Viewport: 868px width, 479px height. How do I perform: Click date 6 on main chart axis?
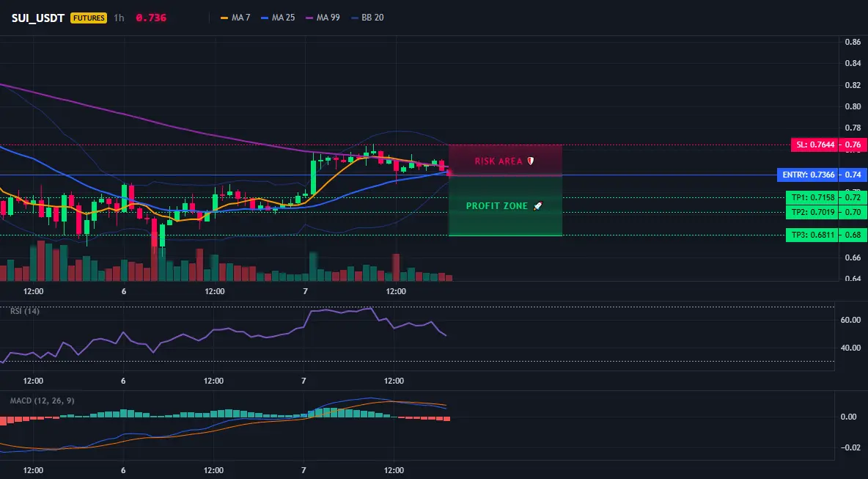coord(123,291)
